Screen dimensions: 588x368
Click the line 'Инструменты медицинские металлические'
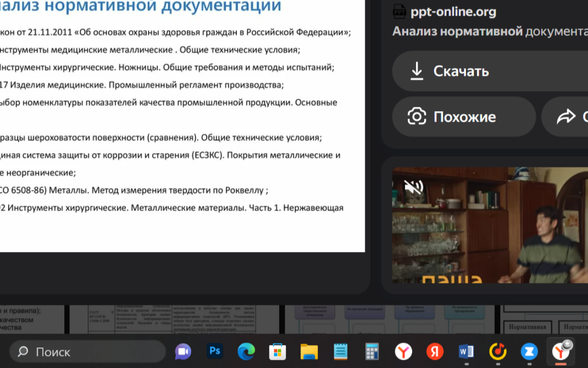150,50
